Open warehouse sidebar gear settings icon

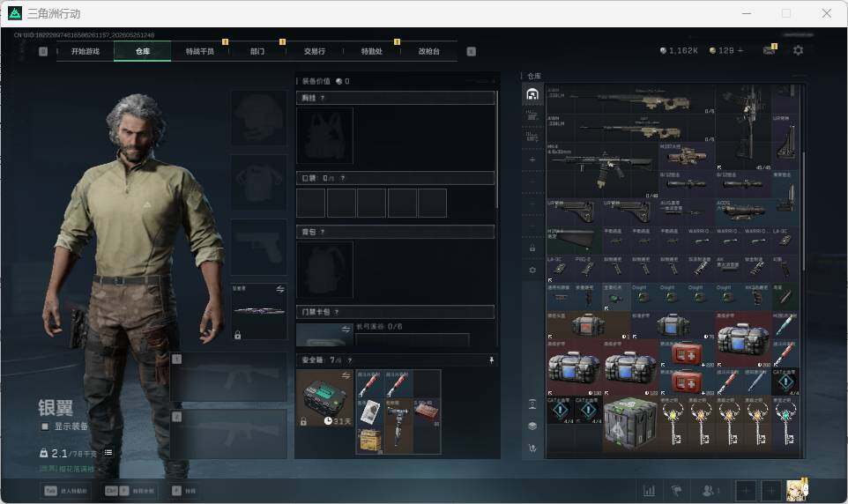click(x=532, y=270)
